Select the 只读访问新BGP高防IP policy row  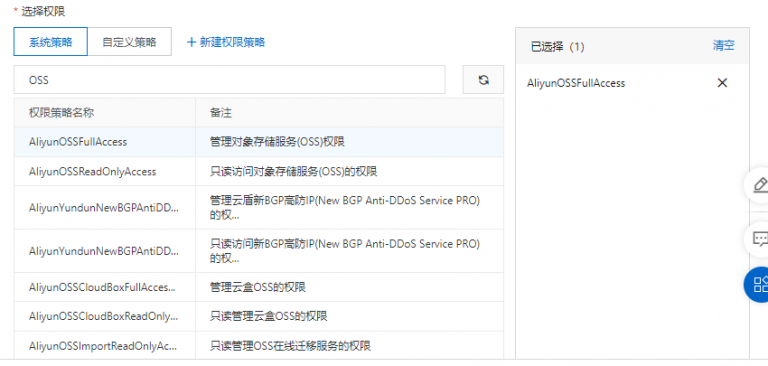(x=258, y=251)
